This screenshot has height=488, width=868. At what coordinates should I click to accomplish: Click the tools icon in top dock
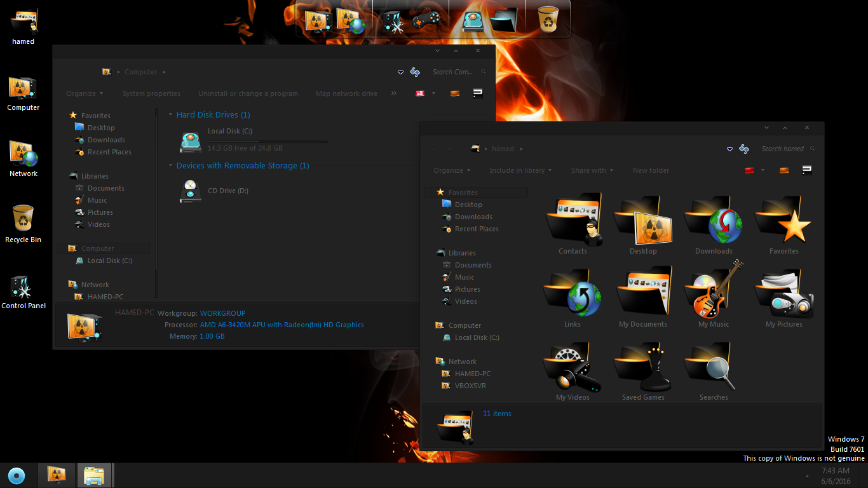393,21
